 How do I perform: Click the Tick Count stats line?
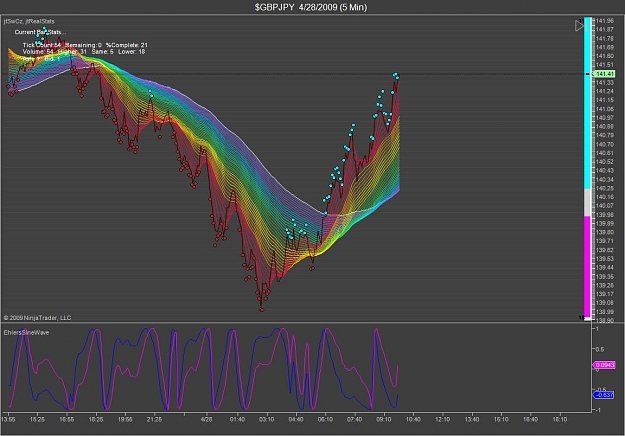point(85,45)
